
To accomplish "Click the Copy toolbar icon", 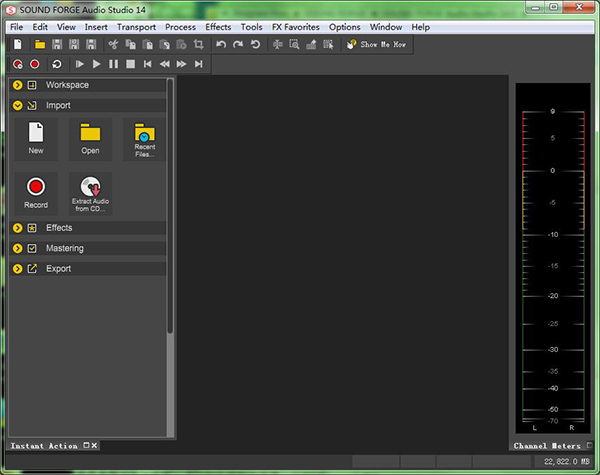I will click(x=130, y=44).
